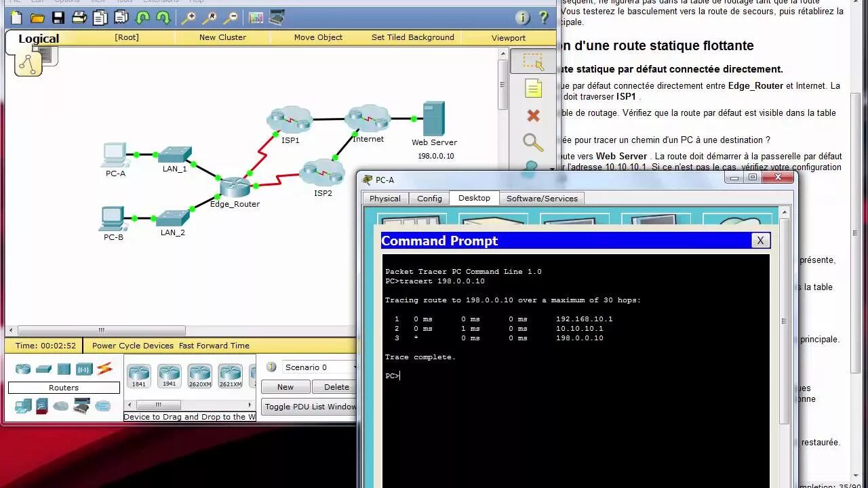Switch to the Software/Services tab

[x=542, y=199]
